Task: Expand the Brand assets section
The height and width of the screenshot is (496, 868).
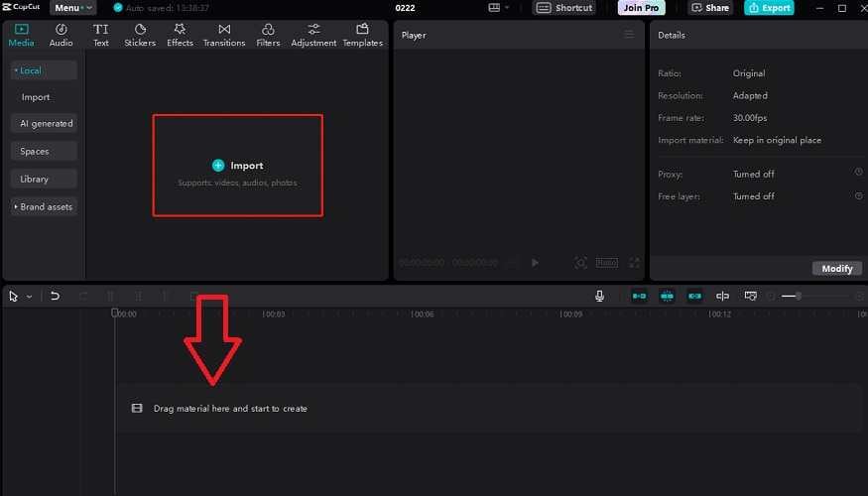Action: pyautogui.click(x=44, y=206)
